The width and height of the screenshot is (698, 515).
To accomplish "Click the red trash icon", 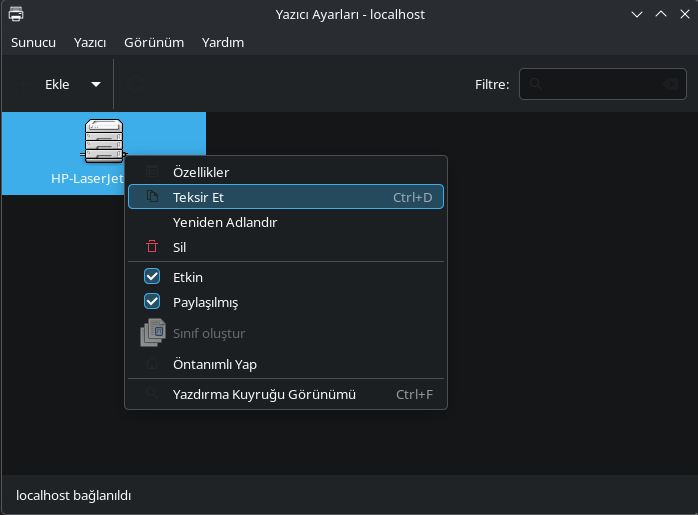I will coord(152,246).
